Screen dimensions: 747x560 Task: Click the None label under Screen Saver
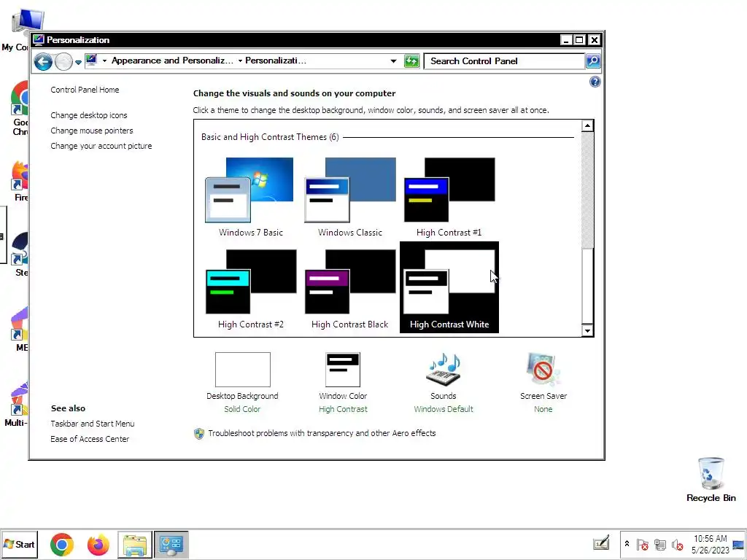coord(543,409)
